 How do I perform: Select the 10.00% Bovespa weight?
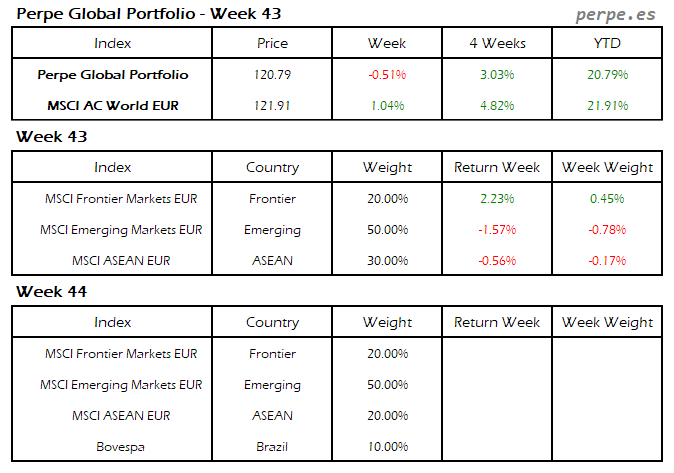point(387,447)
